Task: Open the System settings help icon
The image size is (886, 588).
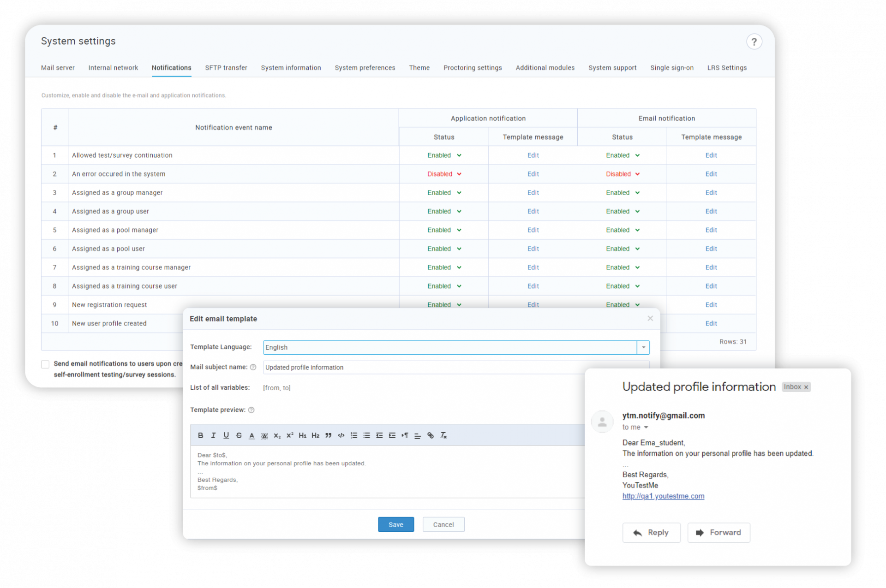Action: pyautogui.click(x=754, y=42)
